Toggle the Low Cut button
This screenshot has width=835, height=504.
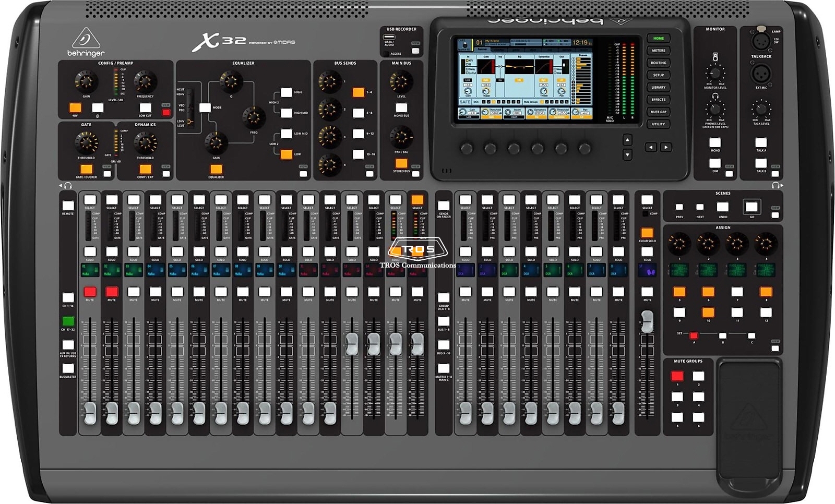pyautogui.click(x=145, y=108)
